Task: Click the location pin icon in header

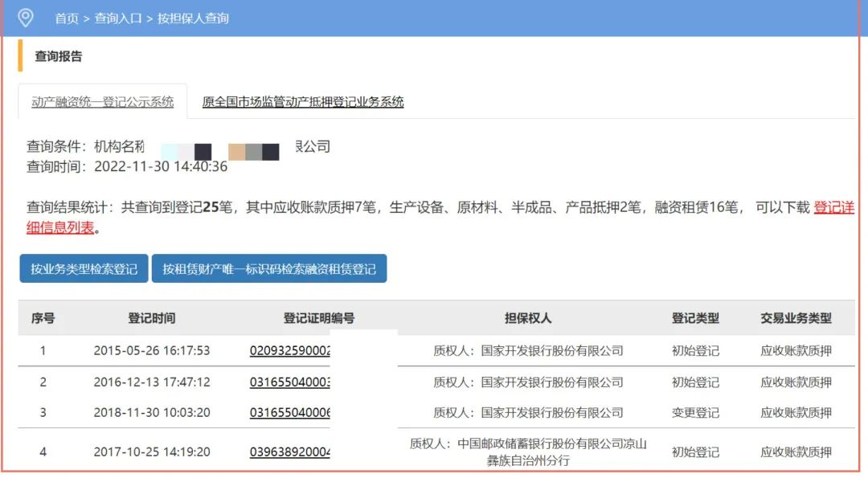Action: click(26, 18)
